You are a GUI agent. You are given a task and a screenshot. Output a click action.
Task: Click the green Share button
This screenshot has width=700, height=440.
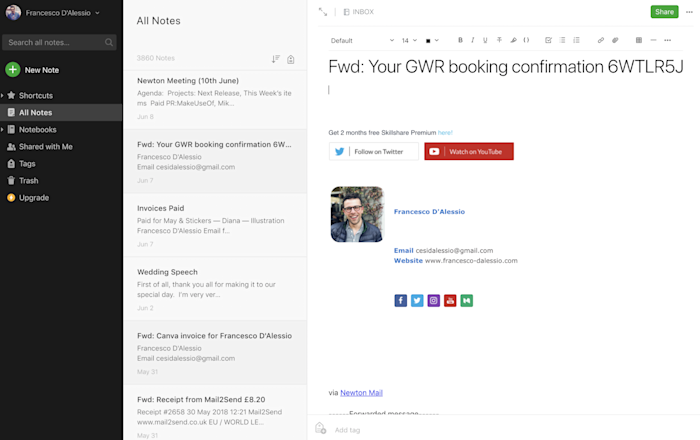coord(664,12)
